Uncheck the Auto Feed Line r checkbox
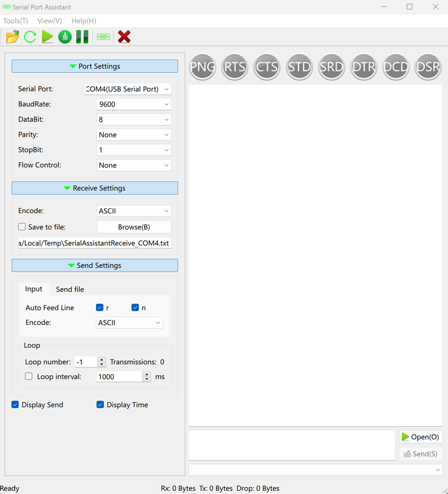This screenshot has width=448, height=494. (x=100, y=307)
